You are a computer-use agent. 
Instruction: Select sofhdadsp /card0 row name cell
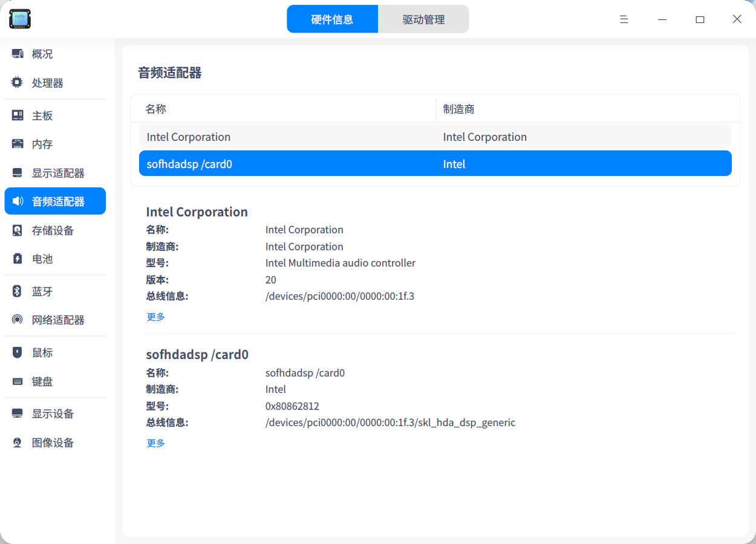click(x=189, y=164)
